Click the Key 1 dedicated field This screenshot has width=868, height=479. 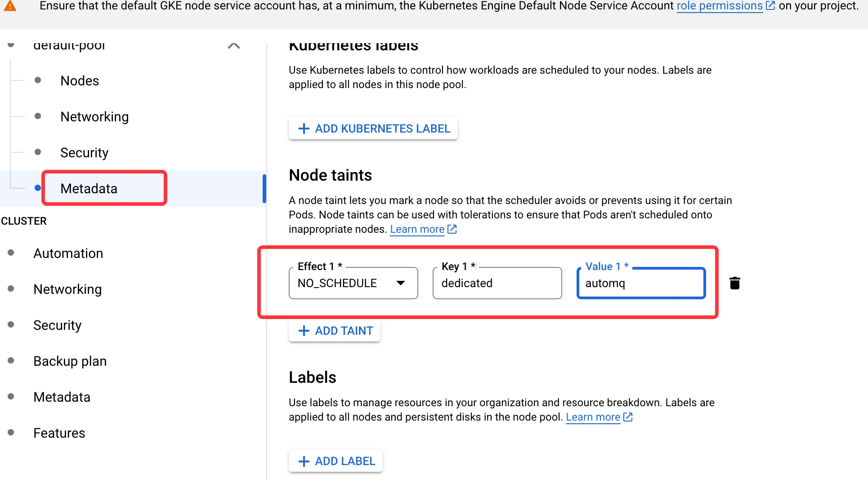497,283
